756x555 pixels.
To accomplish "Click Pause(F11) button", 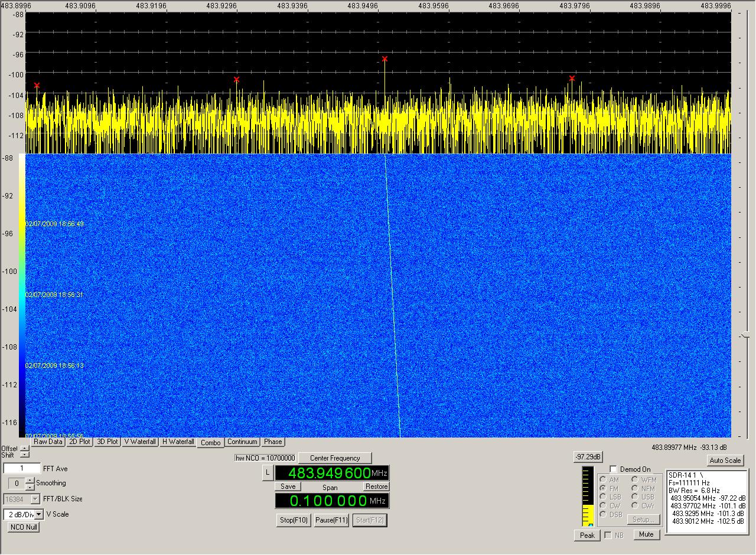I will point(331,520).
